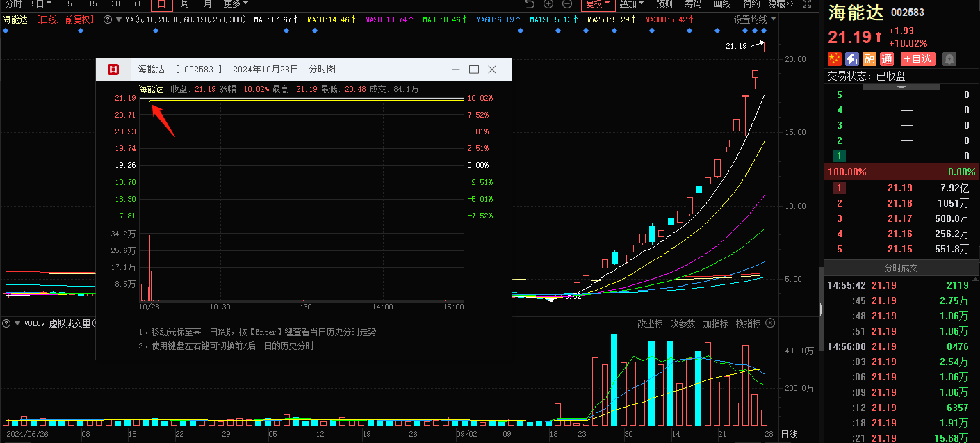Open the 设置均线 dropdown
The image size is (980, 443).
[754, 19]
